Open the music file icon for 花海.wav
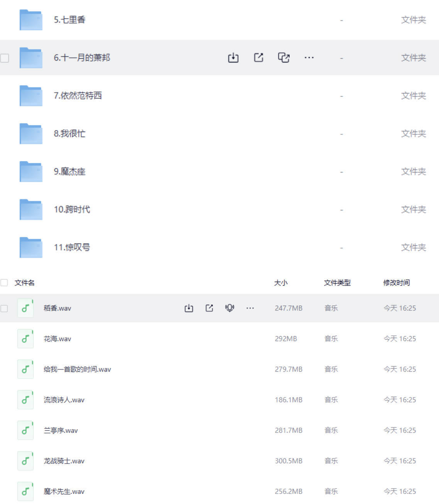 [x=25, y=338]
